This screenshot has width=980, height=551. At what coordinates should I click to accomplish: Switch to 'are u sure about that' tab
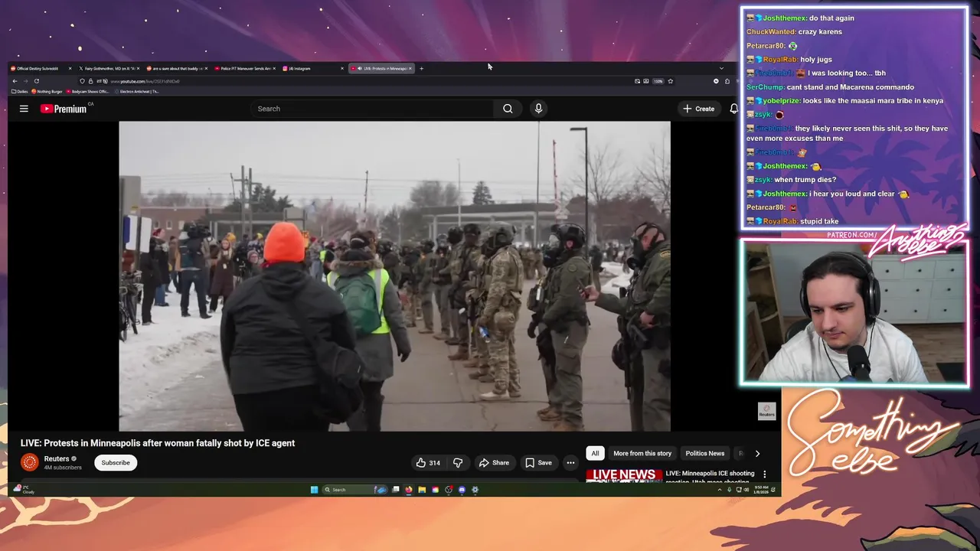tap(175, 68)
